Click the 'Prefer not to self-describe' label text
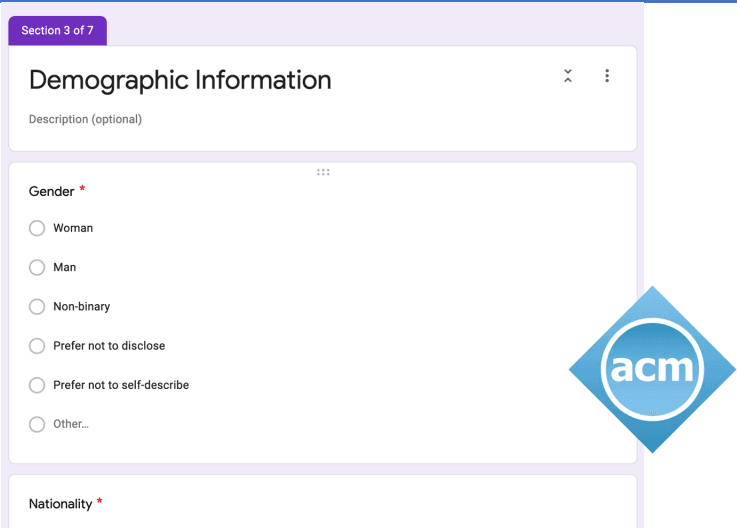The width and height of the screenshot is (737, 528). tap(121, 385)
